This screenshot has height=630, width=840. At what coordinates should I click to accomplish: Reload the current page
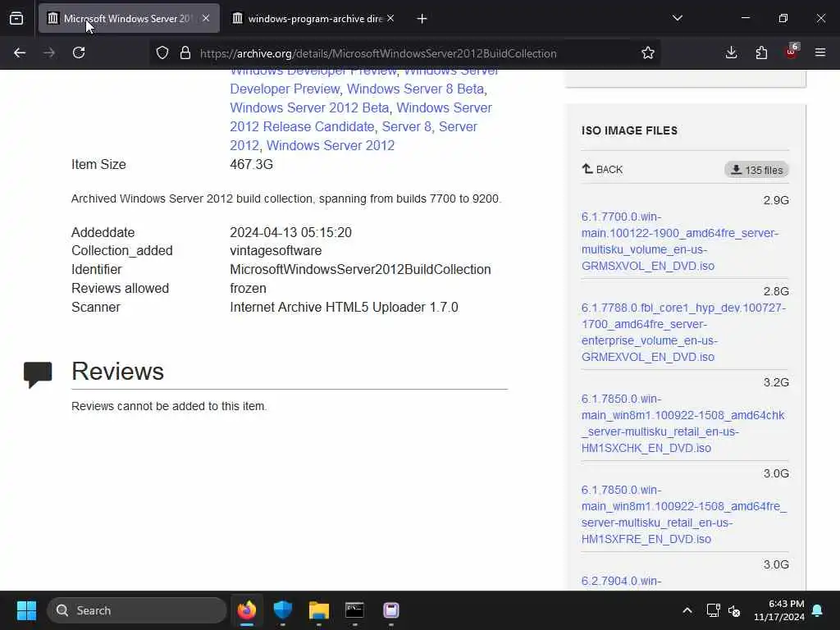79,53
